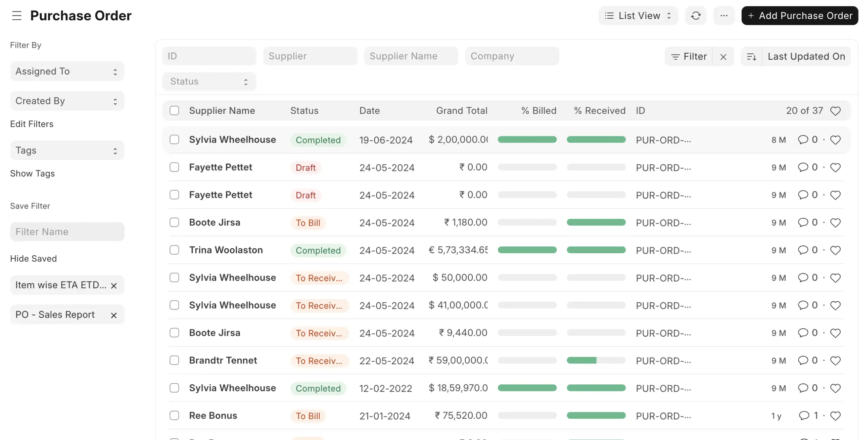868x440 pixels.
Task: Check the select-all checkbox in the list header
Action: click(174, 111)
